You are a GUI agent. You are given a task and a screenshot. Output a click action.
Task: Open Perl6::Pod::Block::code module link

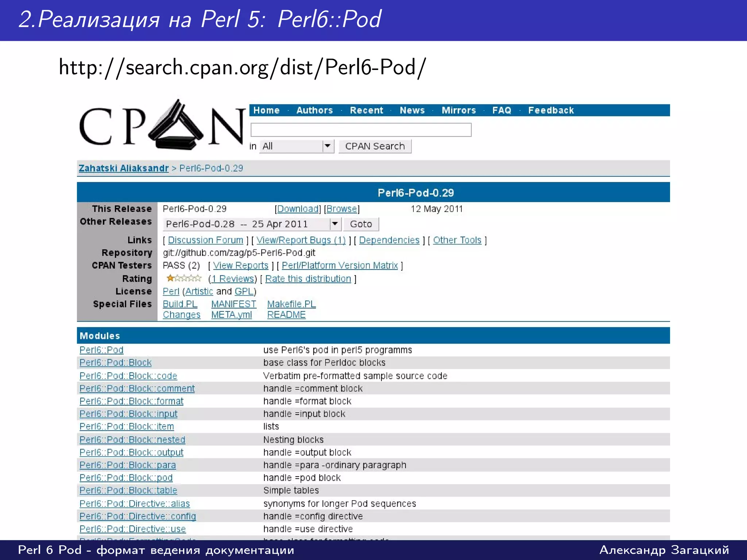click(128, 376)
